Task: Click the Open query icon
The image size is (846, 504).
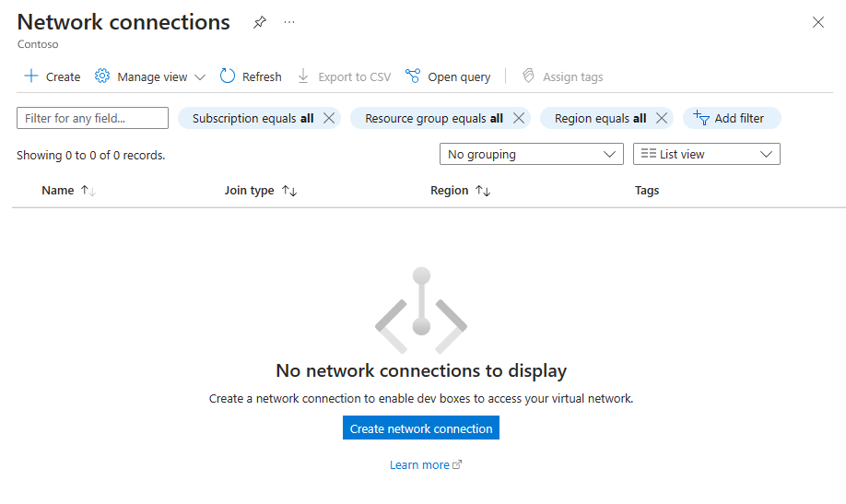Action: (x=413, y=76)
